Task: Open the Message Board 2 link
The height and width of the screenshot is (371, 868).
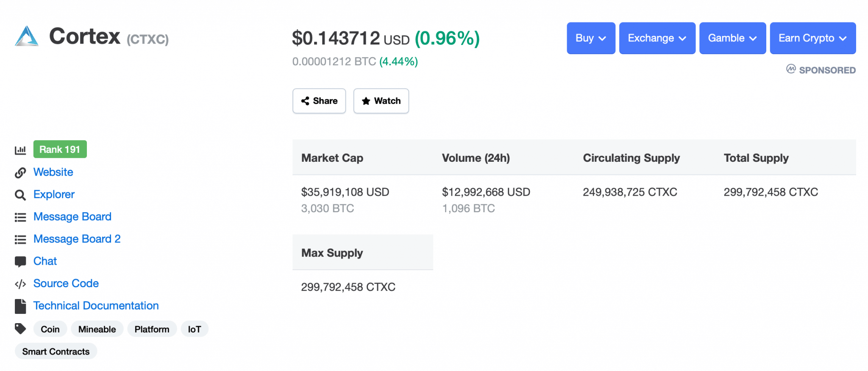Action: pos(77,239)
